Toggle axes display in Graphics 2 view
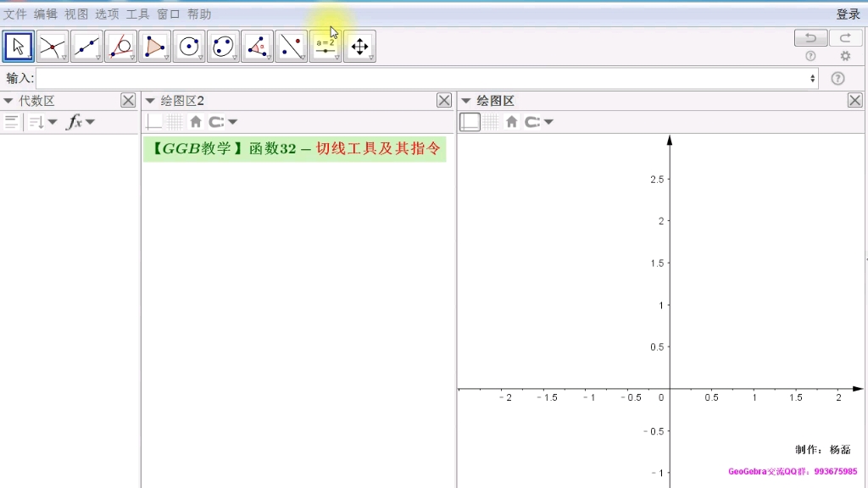The height and width of the screenshot is (488, 868). tap(154, 121)
